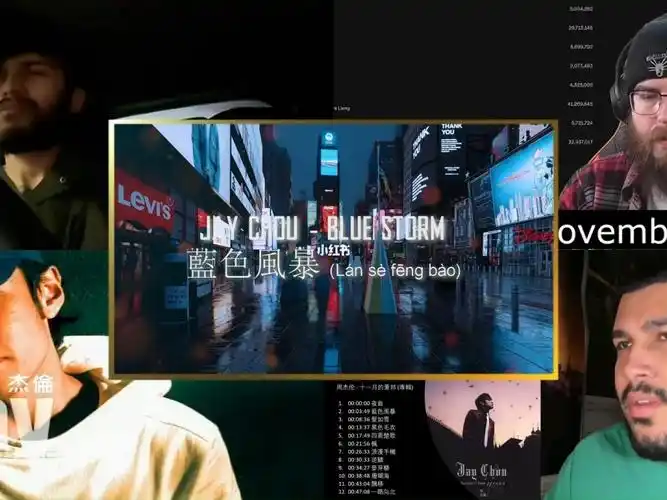
Task: Jump to track 8 at 00:30:33
Action: coord(361,460)
